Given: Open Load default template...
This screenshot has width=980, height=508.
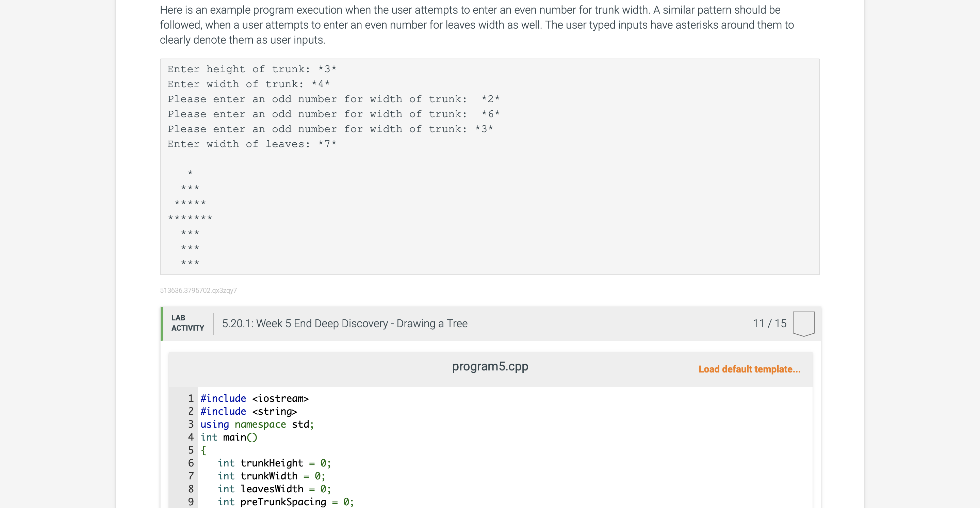Looking at the screenshot, I should point(749,369).
